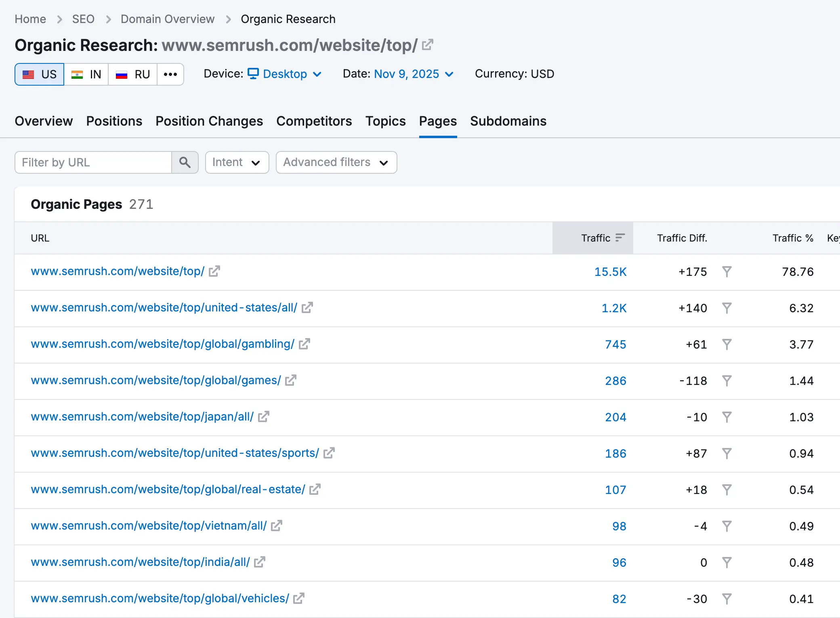The image size is (840, 618).
Task: Open external link icon beside page title
Action: pyautogui.click(x=427, y=44)
